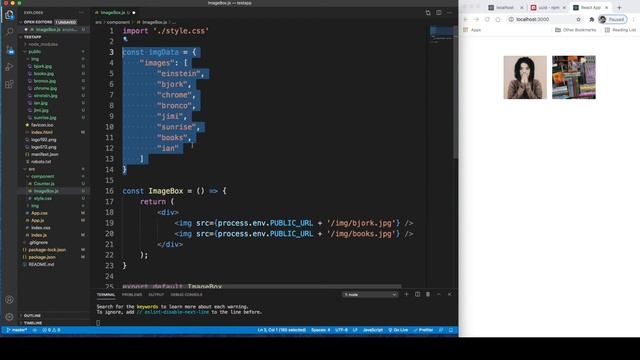Collapse the component folder
Viewport: 640px width, 360px height.
coord(42,176)
